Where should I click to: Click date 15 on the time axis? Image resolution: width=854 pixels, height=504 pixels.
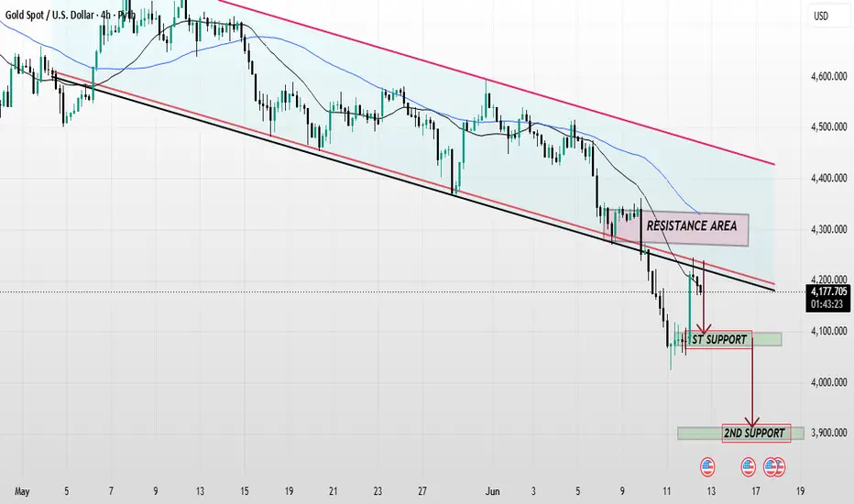[x=244, y=491]
